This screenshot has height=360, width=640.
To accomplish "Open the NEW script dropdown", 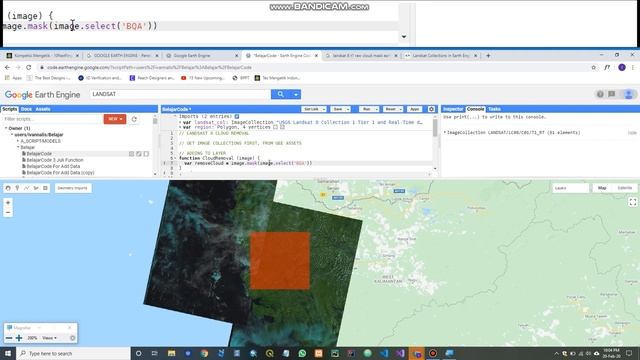I will (115, 119).
